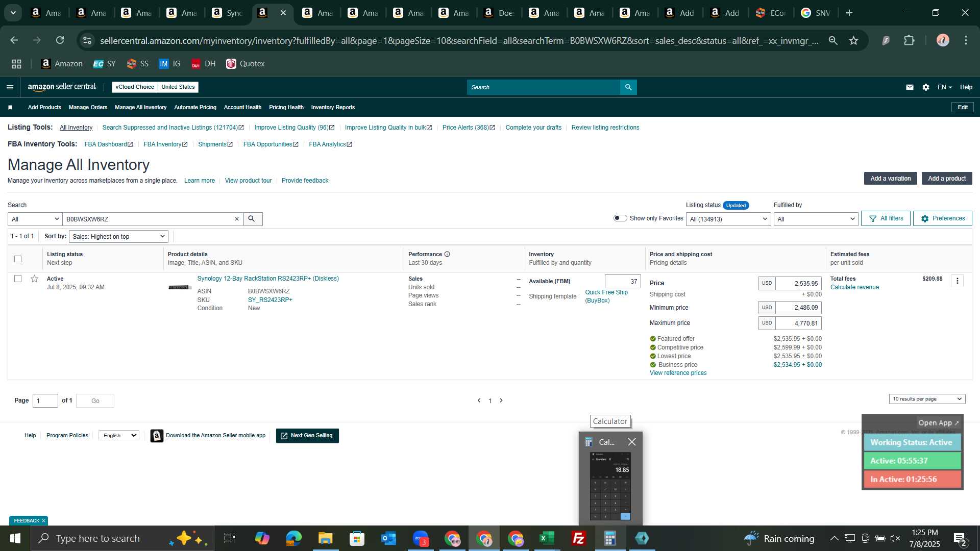Bookmark this page with the star icon
The width and height of the screenshot is (980, 551).
tap(853, 40)
